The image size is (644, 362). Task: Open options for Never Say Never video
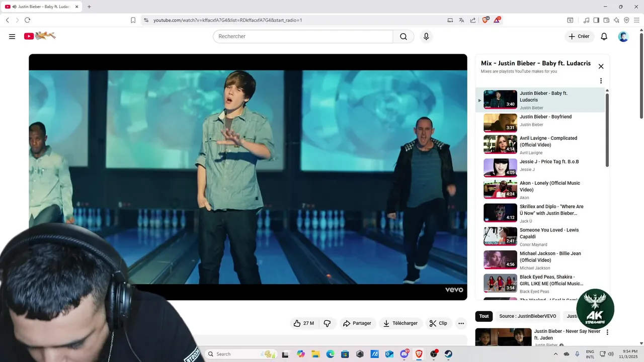click(607, 332)
